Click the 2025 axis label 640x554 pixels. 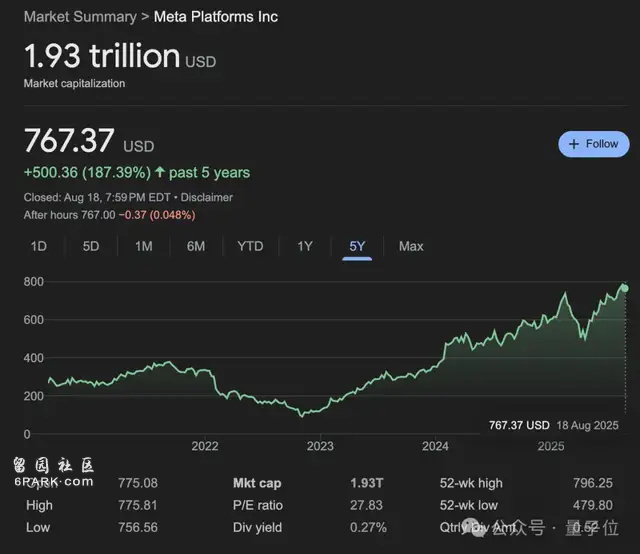[551, 446]
